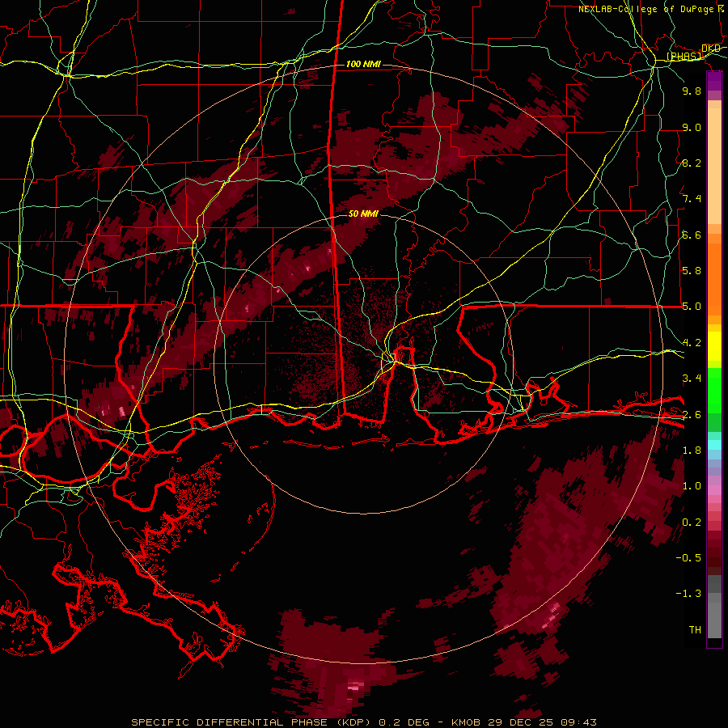Screen dimensions: 728x728
Task: Click the Specific Differential Phase caption text
Action: [363, 722]
